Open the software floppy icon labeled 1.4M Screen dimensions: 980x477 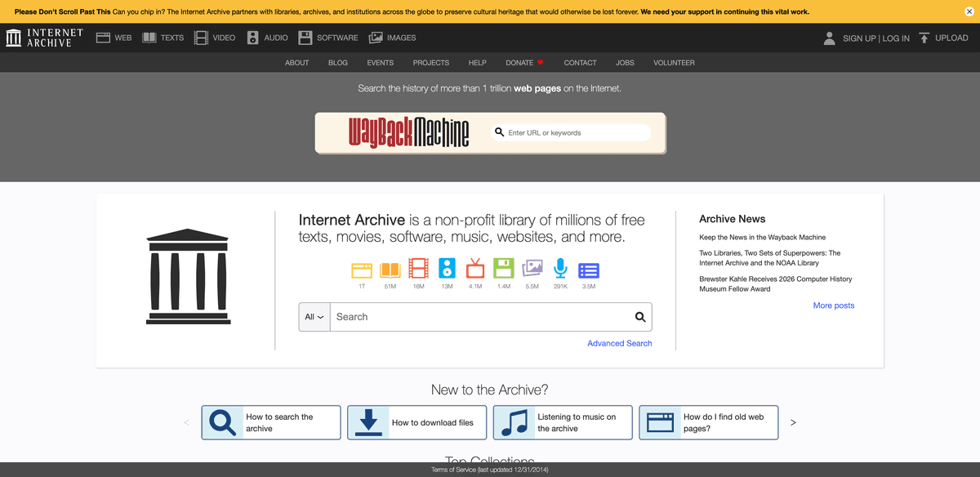coord(504,269)
